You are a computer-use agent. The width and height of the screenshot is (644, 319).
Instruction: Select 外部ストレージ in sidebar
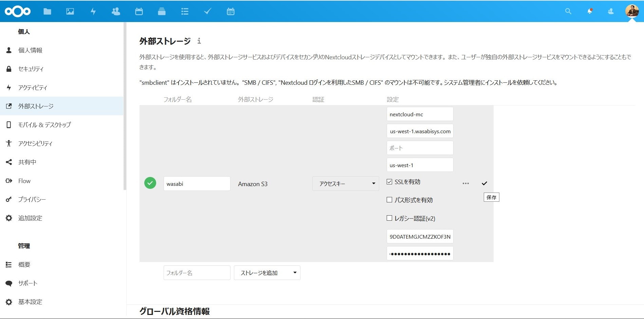point(61,106)
